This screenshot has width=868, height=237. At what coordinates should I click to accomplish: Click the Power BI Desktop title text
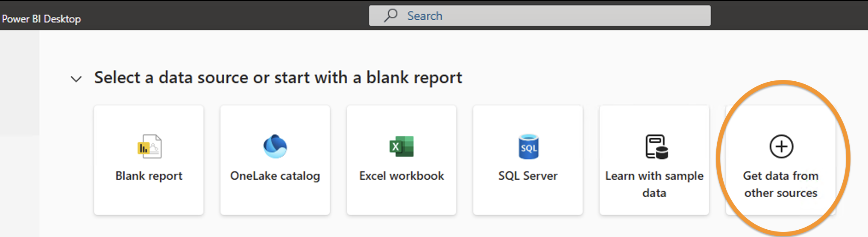41,19
